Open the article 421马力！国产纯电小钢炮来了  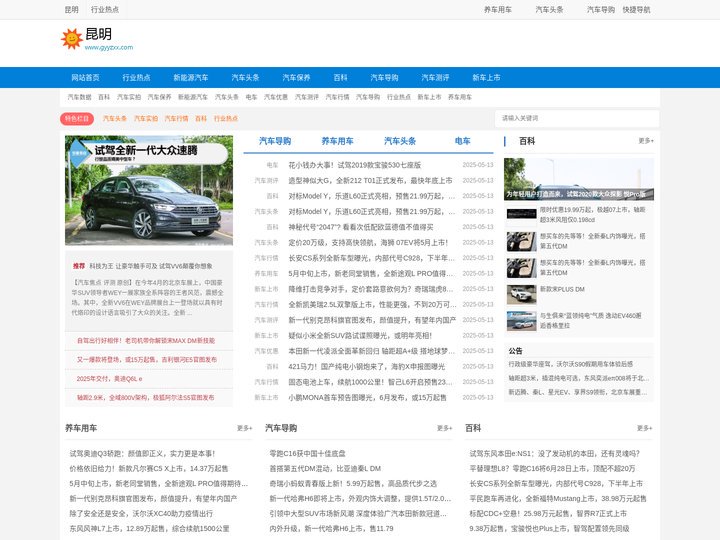(x=366, y=366)
